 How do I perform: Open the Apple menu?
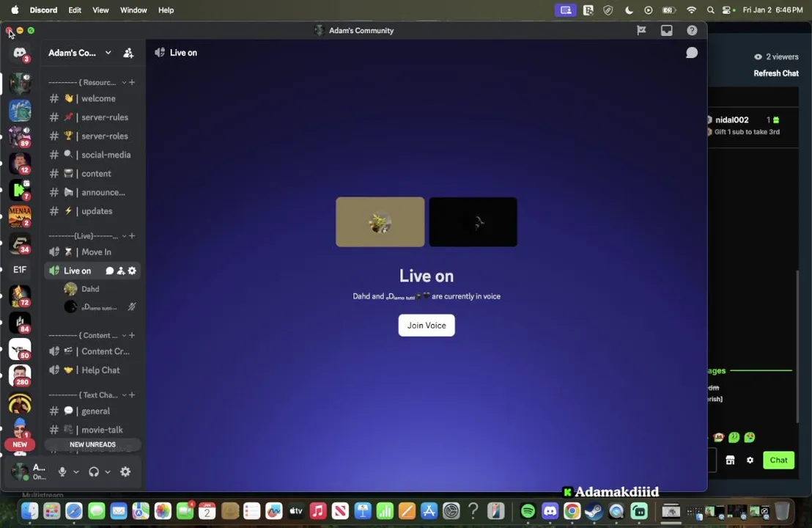[x=15, y=10]
